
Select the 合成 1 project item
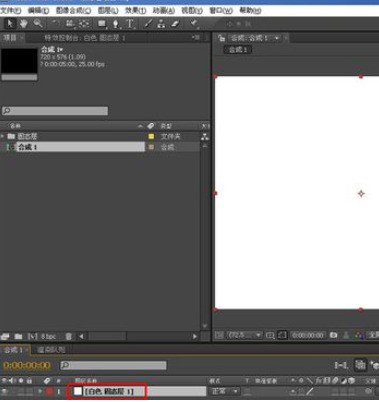[x=81, y=147]
